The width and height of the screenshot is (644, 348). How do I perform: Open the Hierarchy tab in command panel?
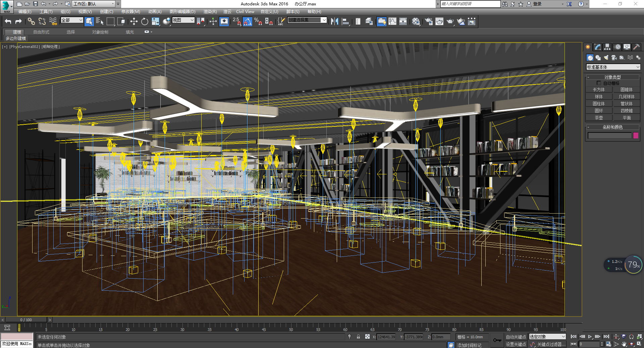click(607, 47)
